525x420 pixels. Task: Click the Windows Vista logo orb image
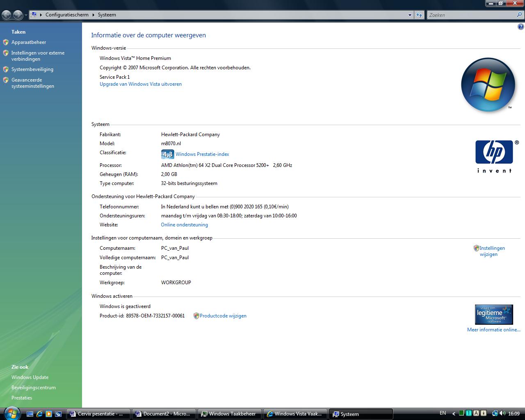click(488, 85)
